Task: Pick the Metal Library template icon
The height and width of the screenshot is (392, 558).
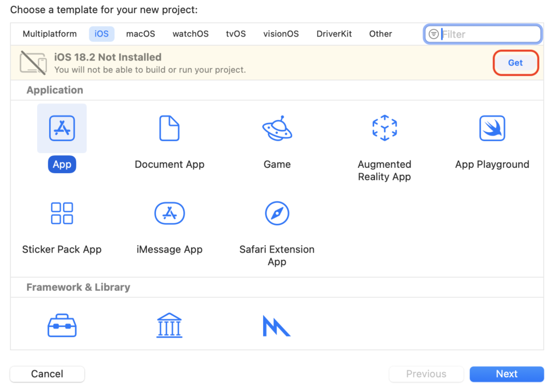Action: 276,326
